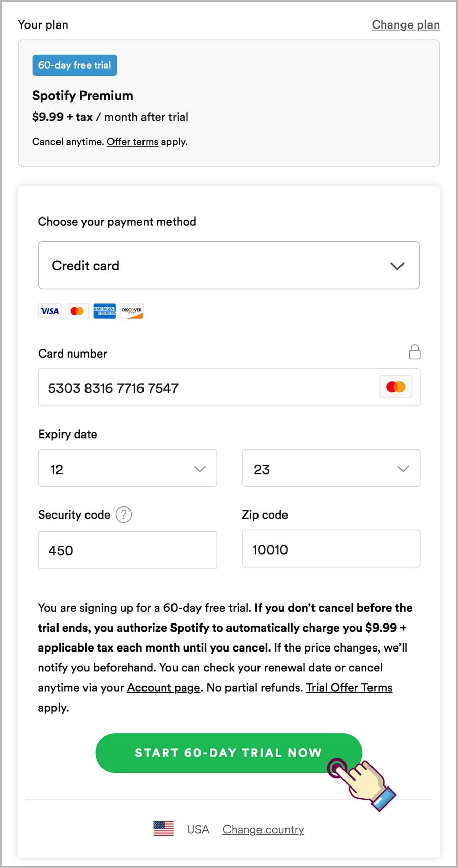This screenshot has height=868, width=458.
Task: Expand the expiry year dropdown showing 23
Action: [x=331, y=468]
